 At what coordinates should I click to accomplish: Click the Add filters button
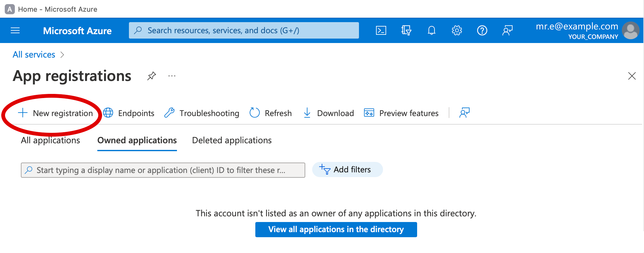pyautogui.click(x=347, y=170)
